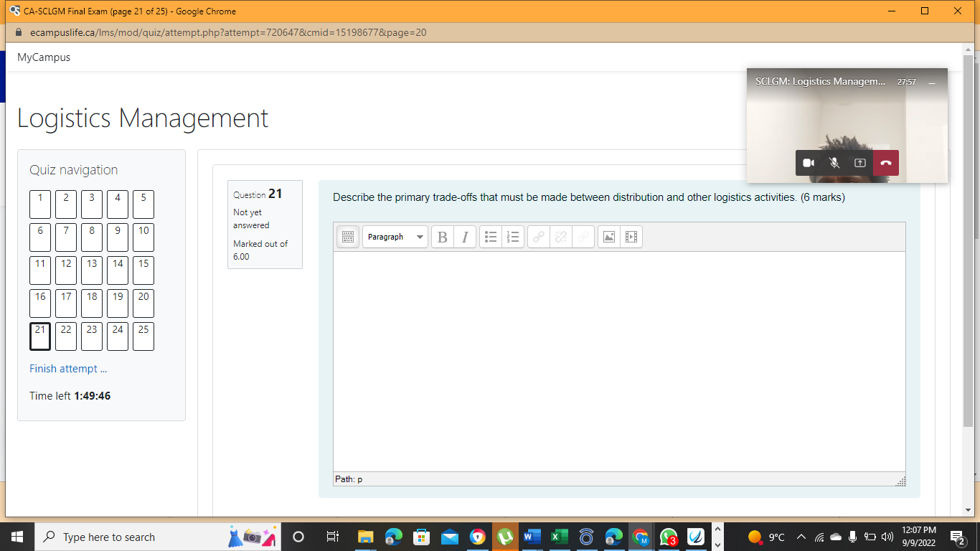
Task: Jump to question 10 in quiz navigation
Action: tap(143, 237)
